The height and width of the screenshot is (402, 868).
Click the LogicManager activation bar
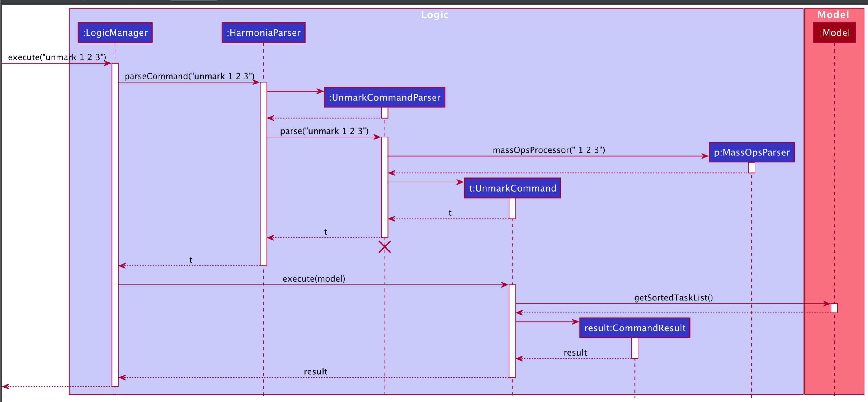115,225
